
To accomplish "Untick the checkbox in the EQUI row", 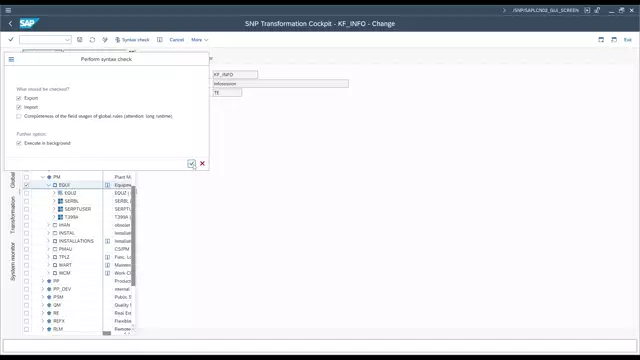I will tap(27, 185).
